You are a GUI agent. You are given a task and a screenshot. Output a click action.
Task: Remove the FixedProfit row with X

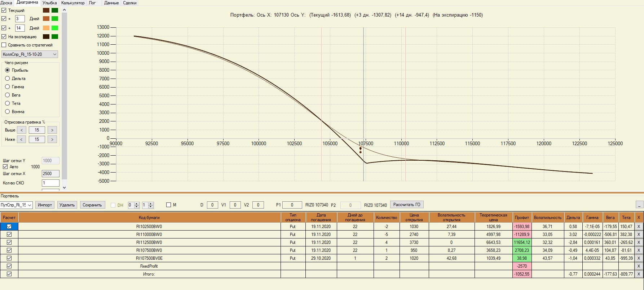point(639,266)
